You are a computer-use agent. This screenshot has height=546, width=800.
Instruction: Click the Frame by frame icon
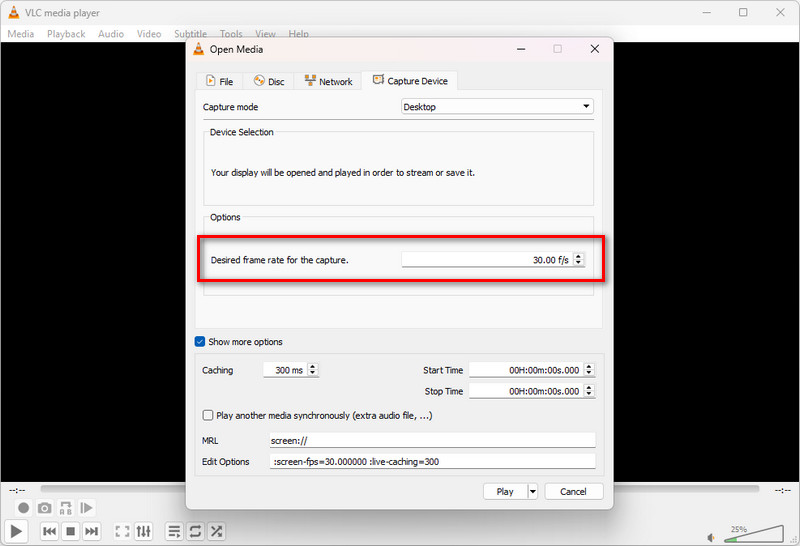86,508
